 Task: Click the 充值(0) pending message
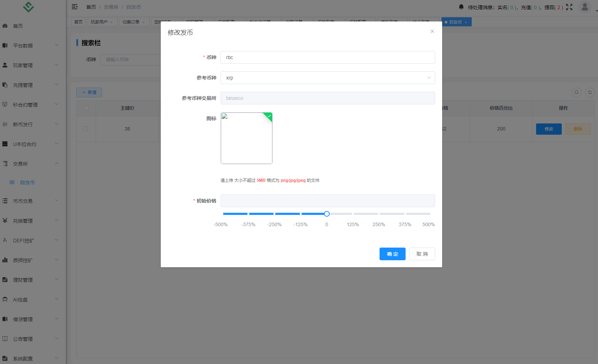point(530,7)
